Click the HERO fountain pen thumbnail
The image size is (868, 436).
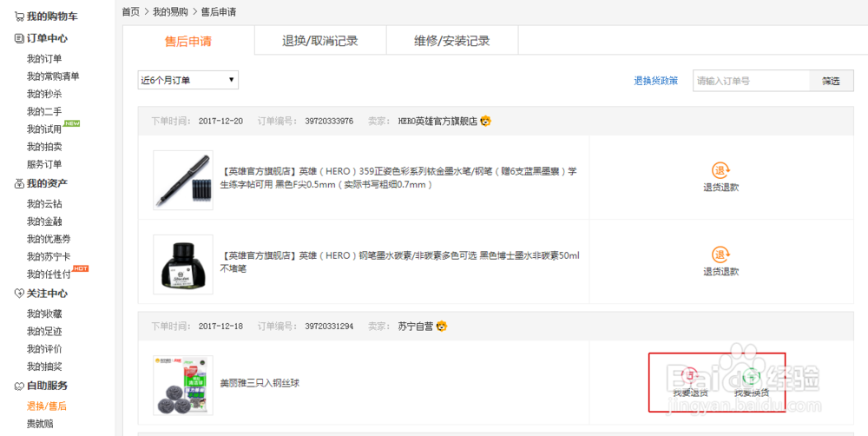tap(182, 180)
